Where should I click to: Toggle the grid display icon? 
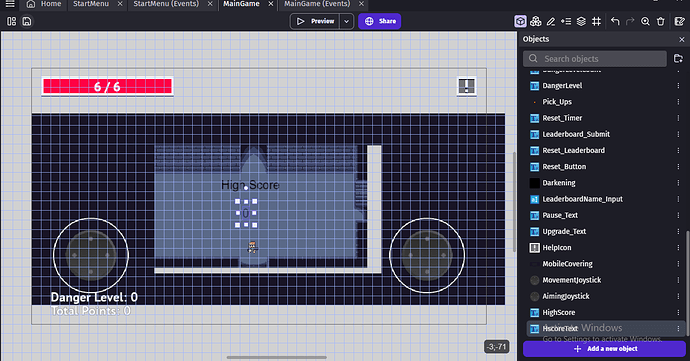point(596,21)
